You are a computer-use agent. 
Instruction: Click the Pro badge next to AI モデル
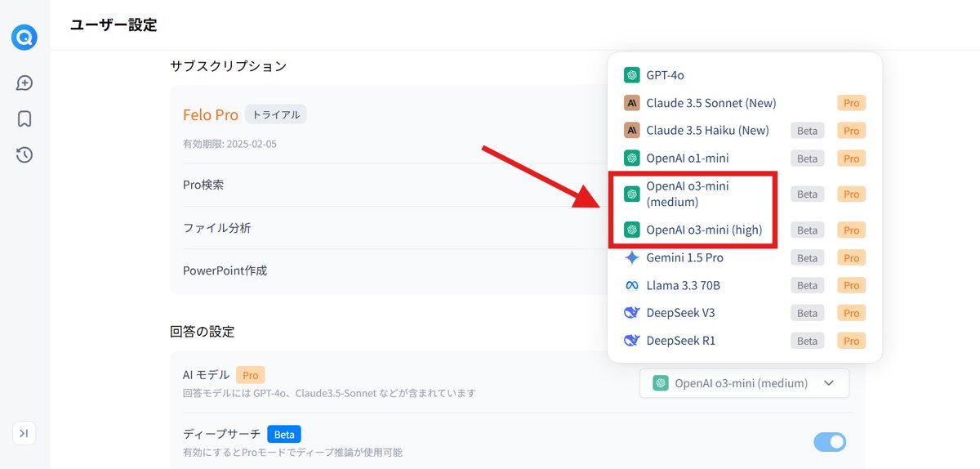coord(251,375)
